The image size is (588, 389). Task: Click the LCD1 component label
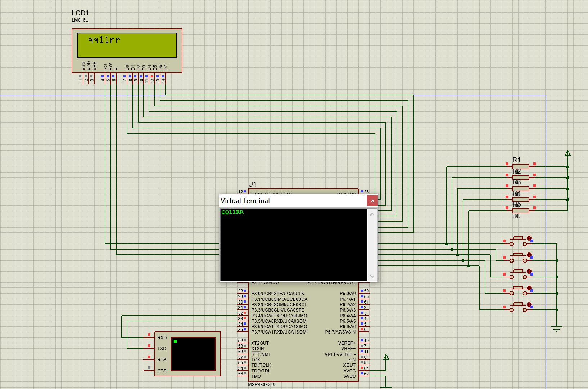(80, 13)
